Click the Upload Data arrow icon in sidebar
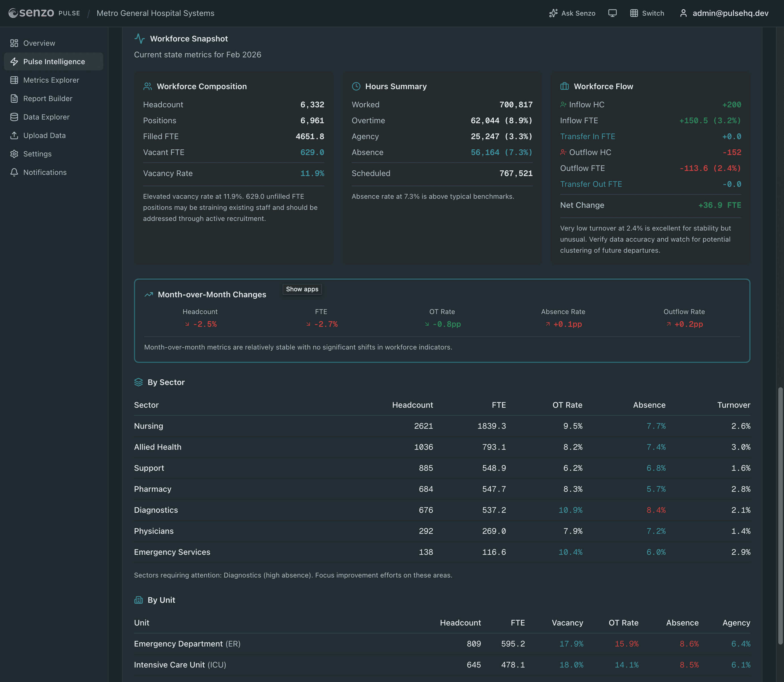The image size is (784, 682). (14, 135)
